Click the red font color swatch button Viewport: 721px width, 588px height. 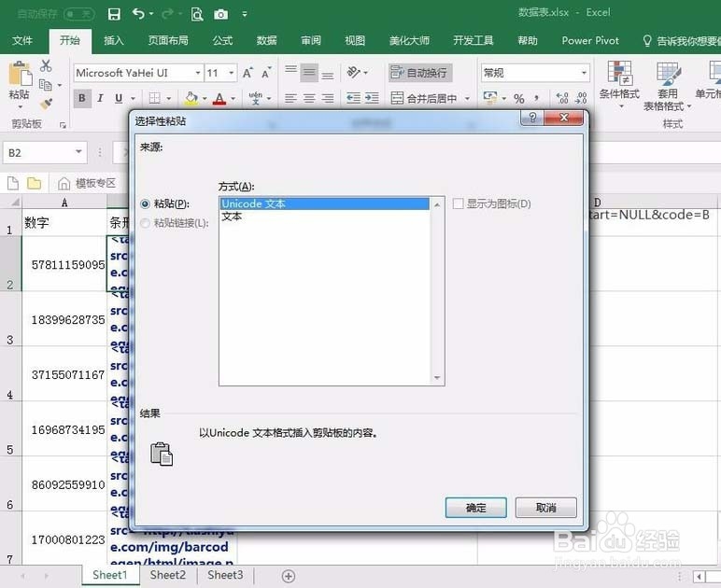coord(219,98)
